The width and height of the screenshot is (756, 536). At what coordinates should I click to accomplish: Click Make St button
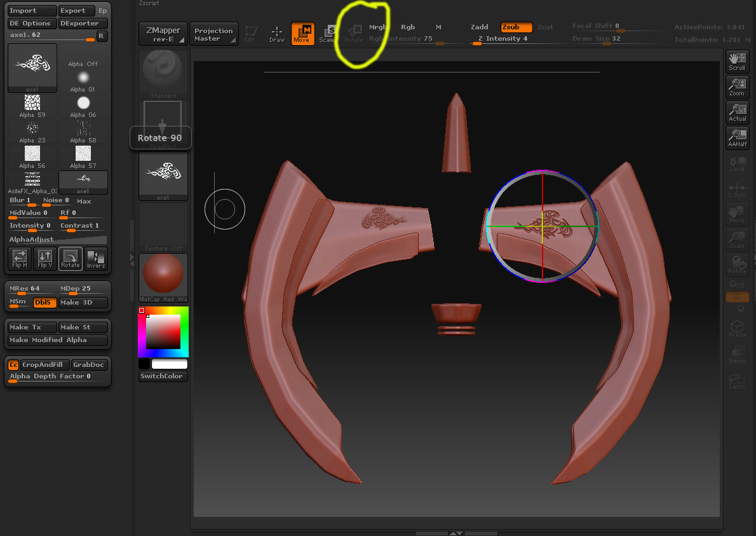point(83,327)
